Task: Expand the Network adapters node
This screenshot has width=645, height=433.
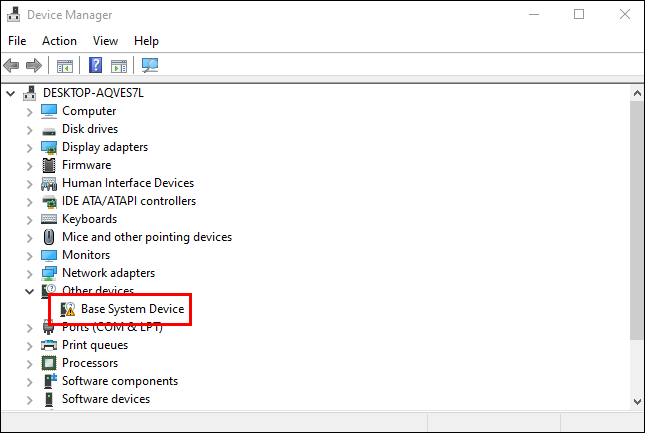Action: (x=30, y=273)
